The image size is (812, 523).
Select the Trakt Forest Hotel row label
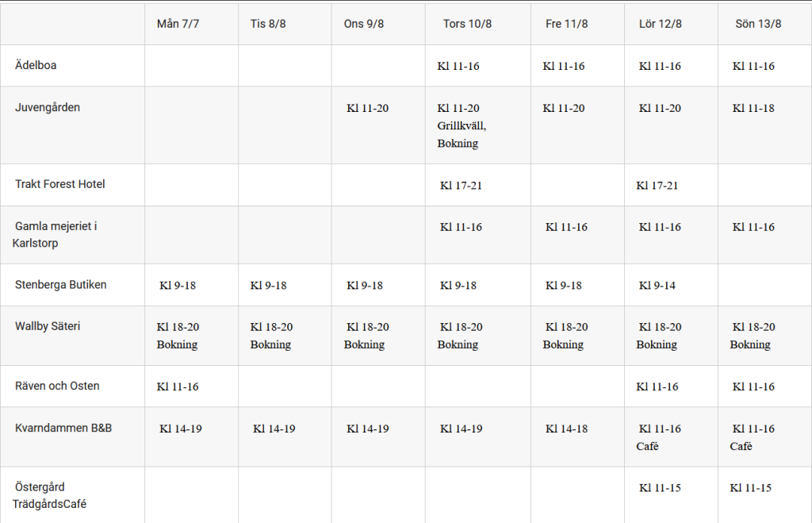(60, 184)
